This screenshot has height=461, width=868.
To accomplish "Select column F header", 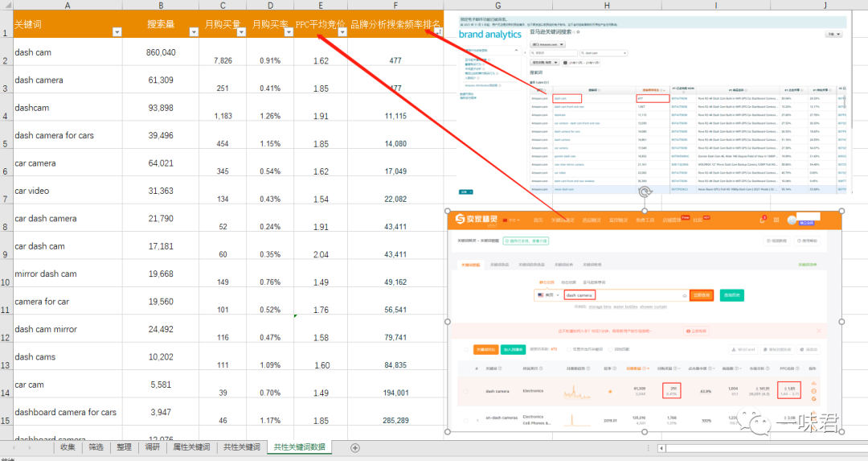I will 395,5.
